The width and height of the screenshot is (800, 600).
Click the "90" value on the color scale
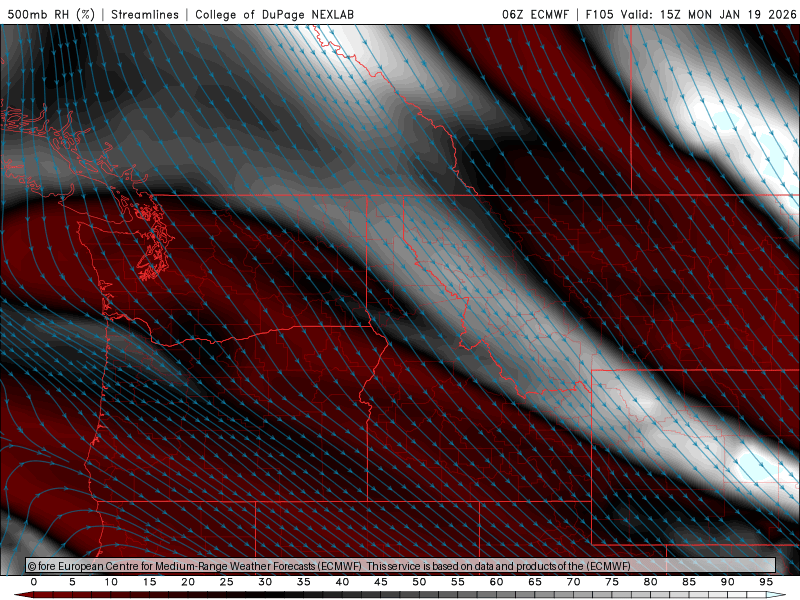click(x=728, y=582)
